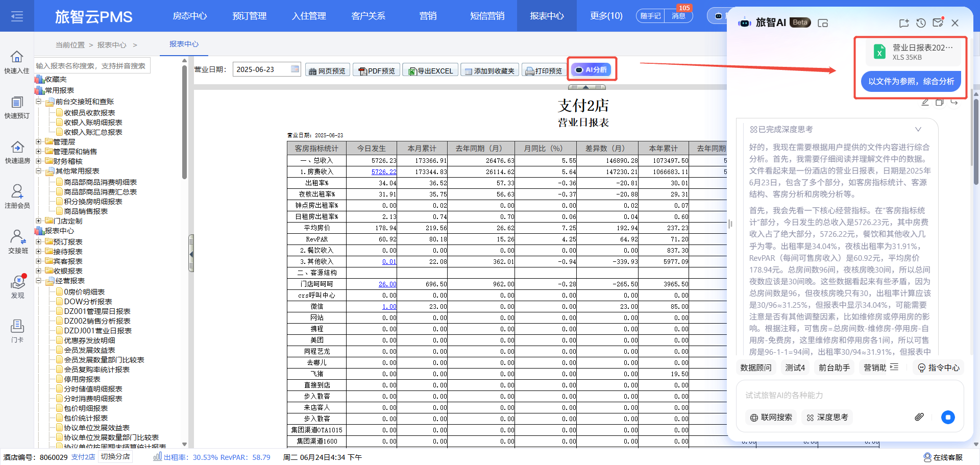Open 收银员收款报表 in the tree
Screen dimensions: 980x465
click(89, 113)
